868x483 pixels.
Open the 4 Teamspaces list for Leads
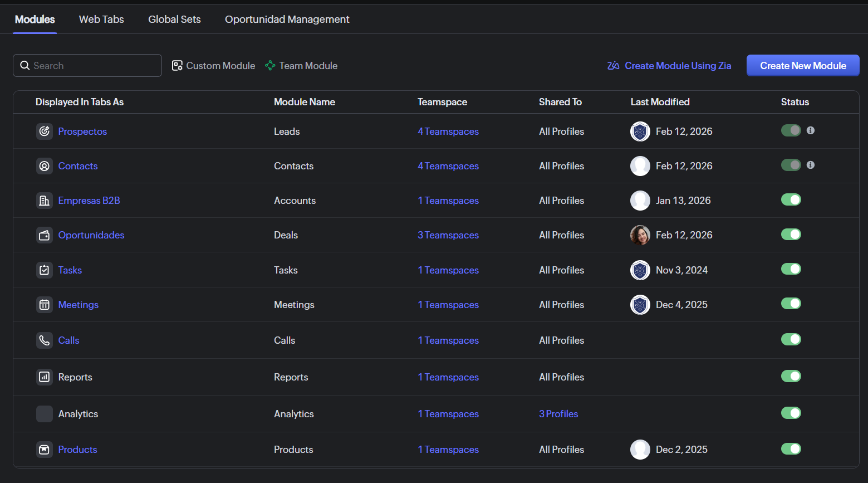448,131
